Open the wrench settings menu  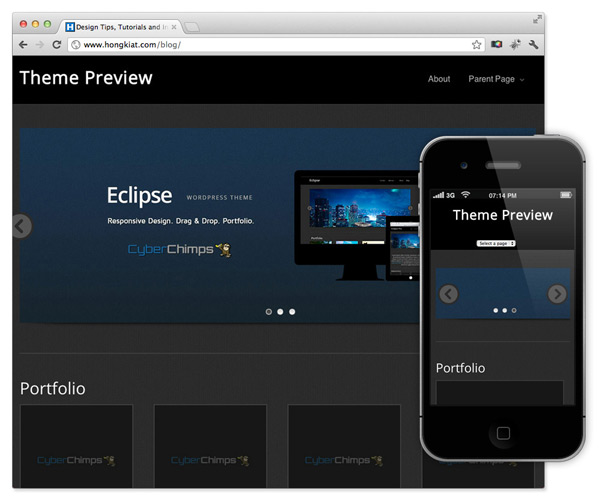click(x=533, y=44)
